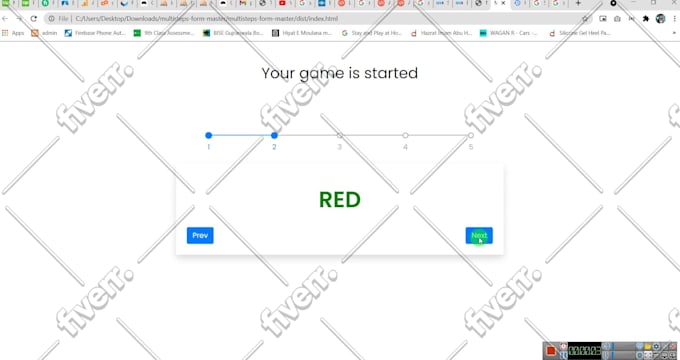Open Firebase Phone Aut... bookmark

tap(95, 33)
